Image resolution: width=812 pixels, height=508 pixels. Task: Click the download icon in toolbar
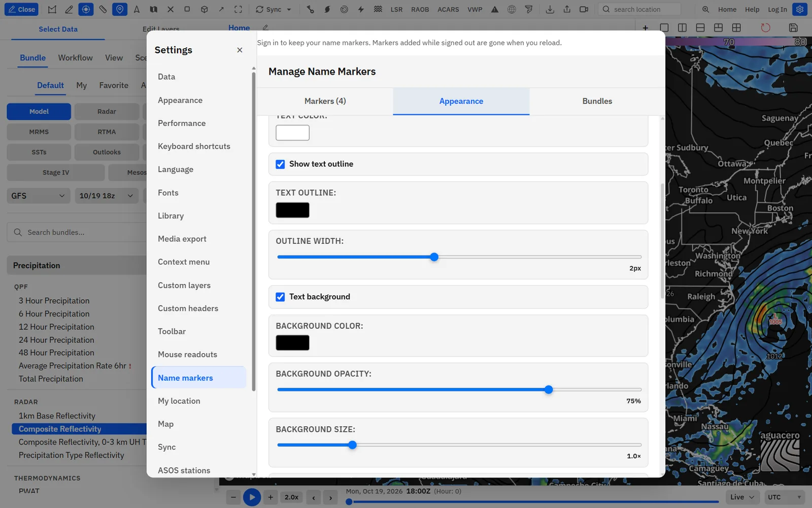click(x=550, y=9)
